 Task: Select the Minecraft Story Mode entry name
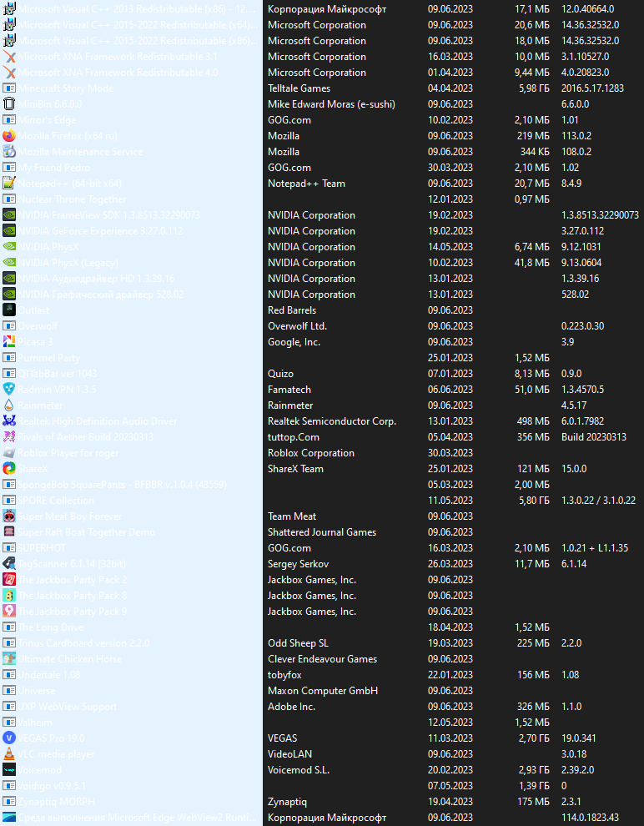(x=66, y=88)
